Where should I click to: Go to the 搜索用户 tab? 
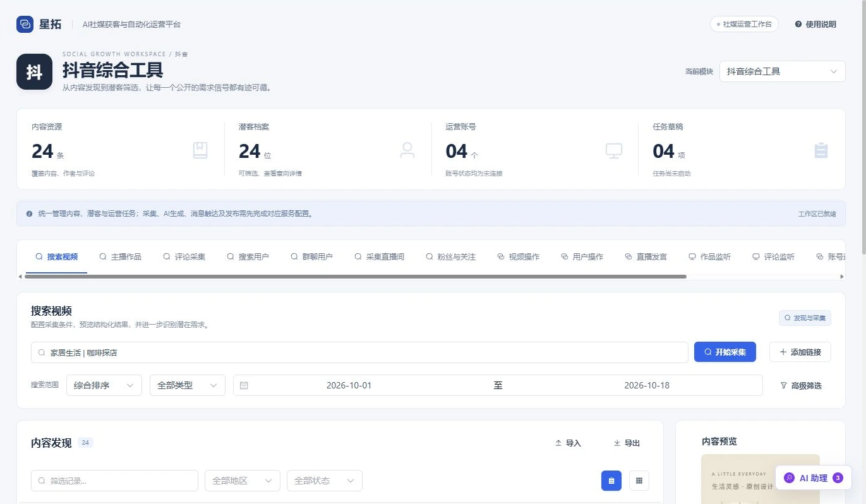248,256
